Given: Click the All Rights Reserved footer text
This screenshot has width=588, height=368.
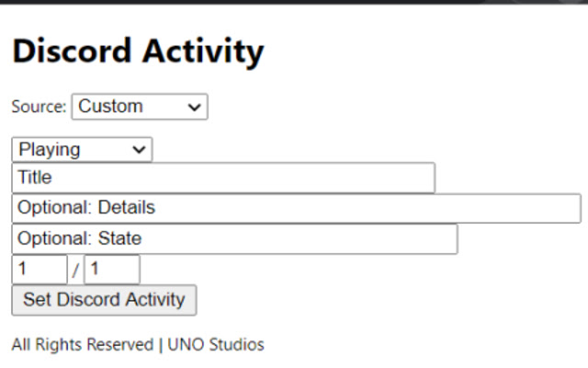Looking at the screenshot, I should [x=82, y=345].
